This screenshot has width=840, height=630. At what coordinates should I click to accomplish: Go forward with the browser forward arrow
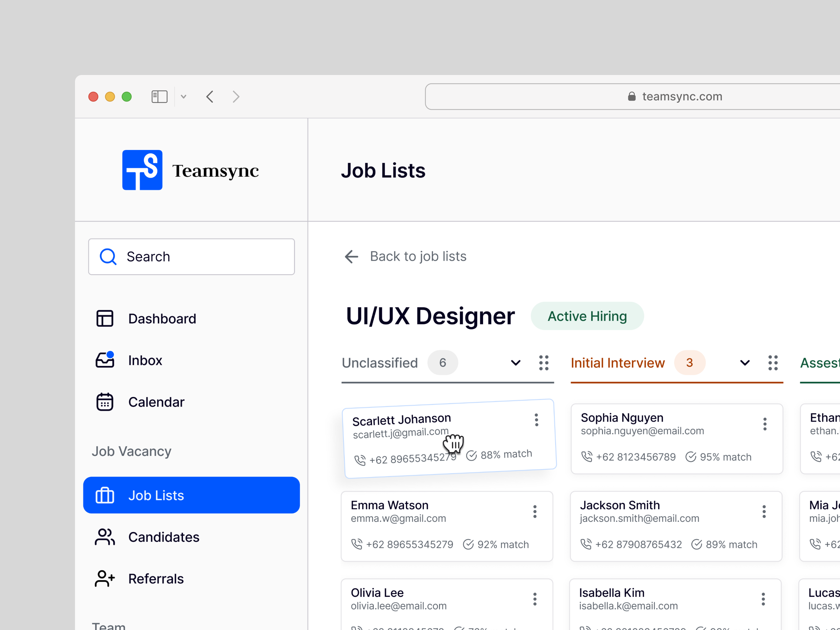(236, 96)
